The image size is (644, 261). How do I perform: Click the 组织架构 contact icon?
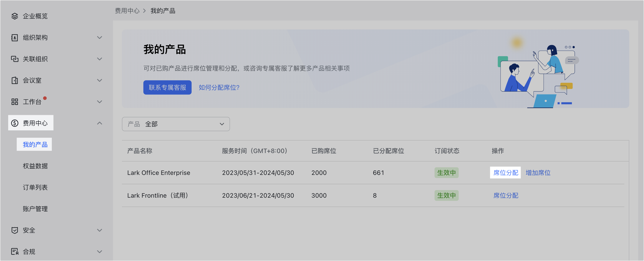15,38
